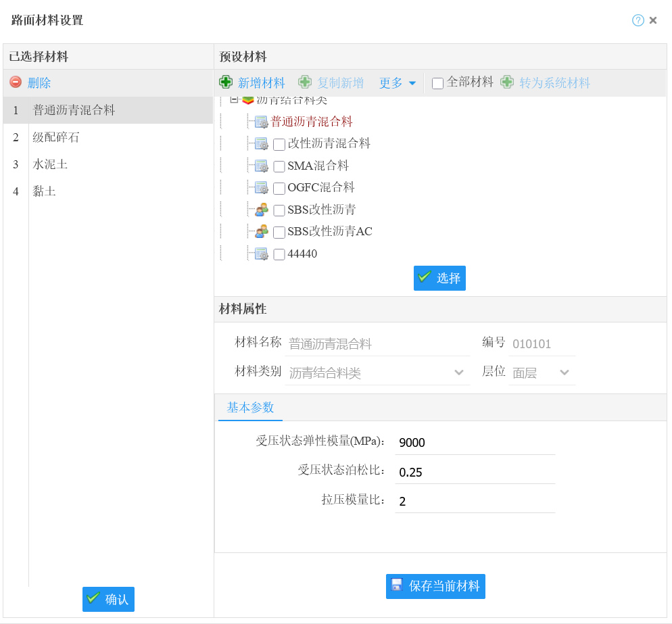Check the 44440 material checkbox
672x624 pixels.
coord(279,255)
